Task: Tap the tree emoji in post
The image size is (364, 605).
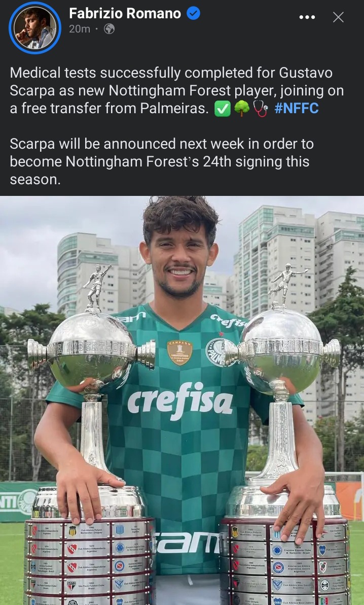Action: coord(242,109)
